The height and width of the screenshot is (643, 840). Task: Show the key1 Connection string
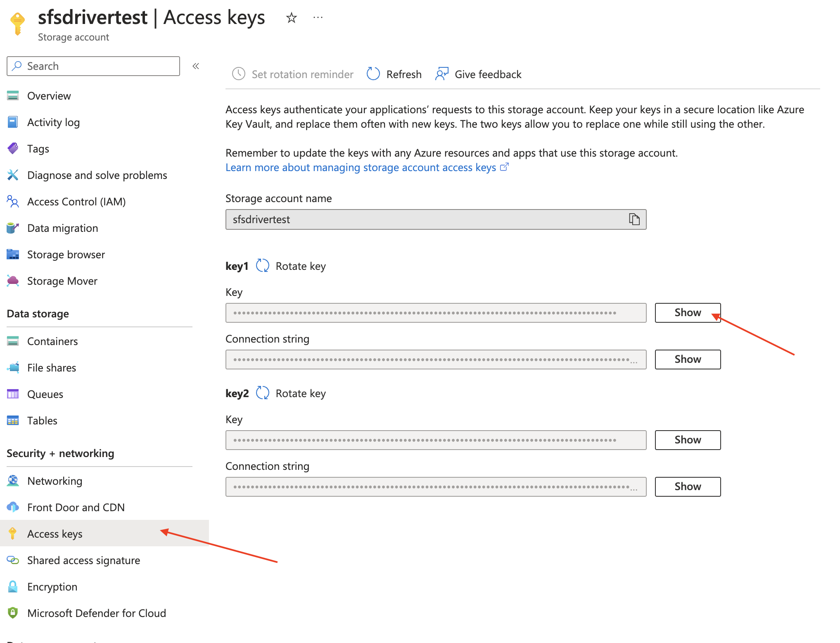click(688, 360)
